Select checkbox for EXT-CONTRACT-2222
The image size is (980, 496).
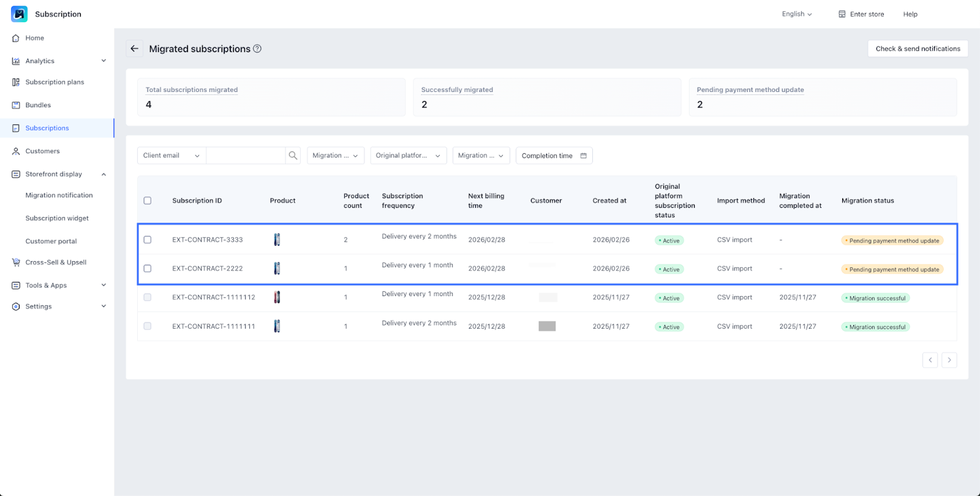(x=148, y=269)
